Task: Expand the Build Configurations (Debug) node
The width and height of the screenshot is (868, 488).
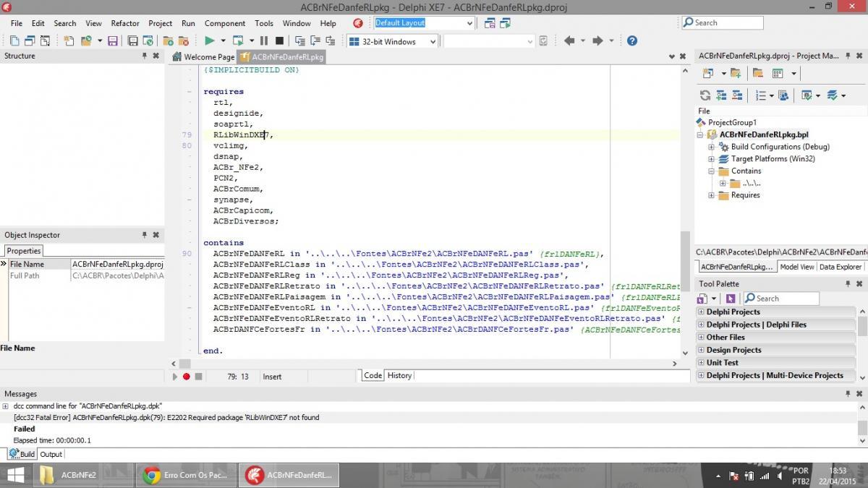Action: (x=711, y=147)
